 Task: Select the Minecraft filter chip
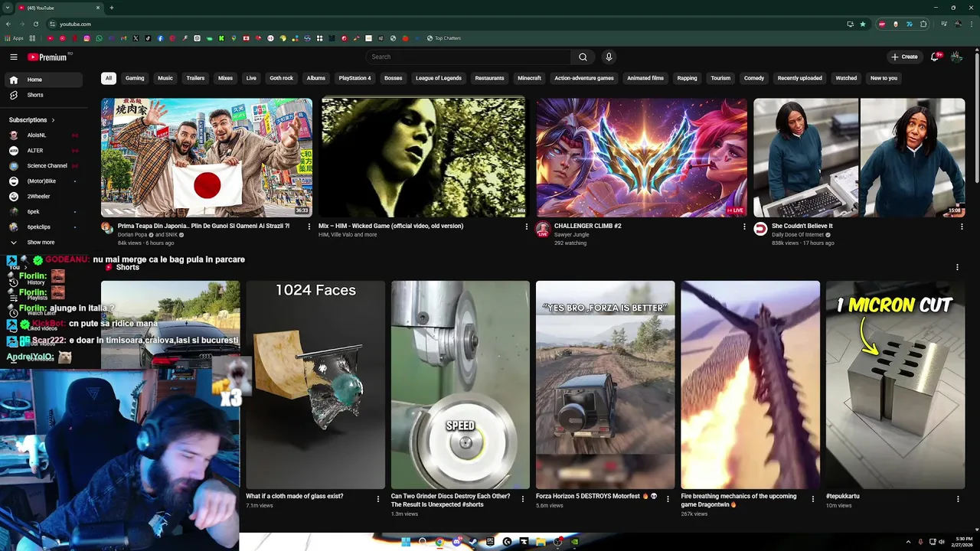point(529,78)
